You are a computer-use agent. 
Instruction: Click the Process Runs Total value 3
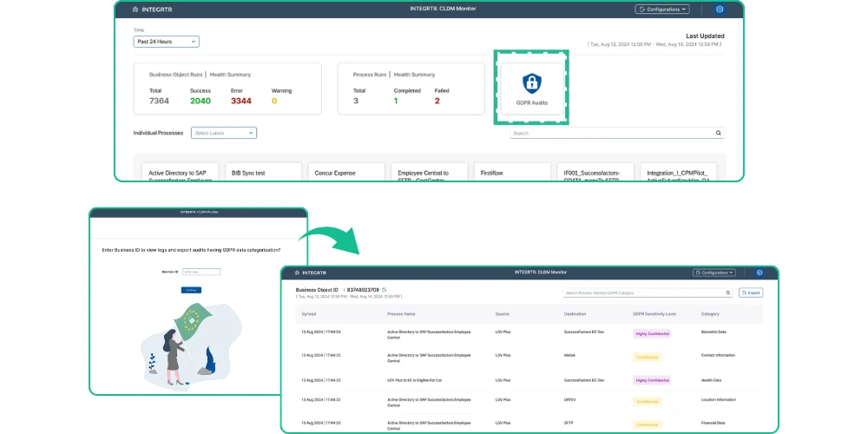pyautogui.click(x=355, y=101)
